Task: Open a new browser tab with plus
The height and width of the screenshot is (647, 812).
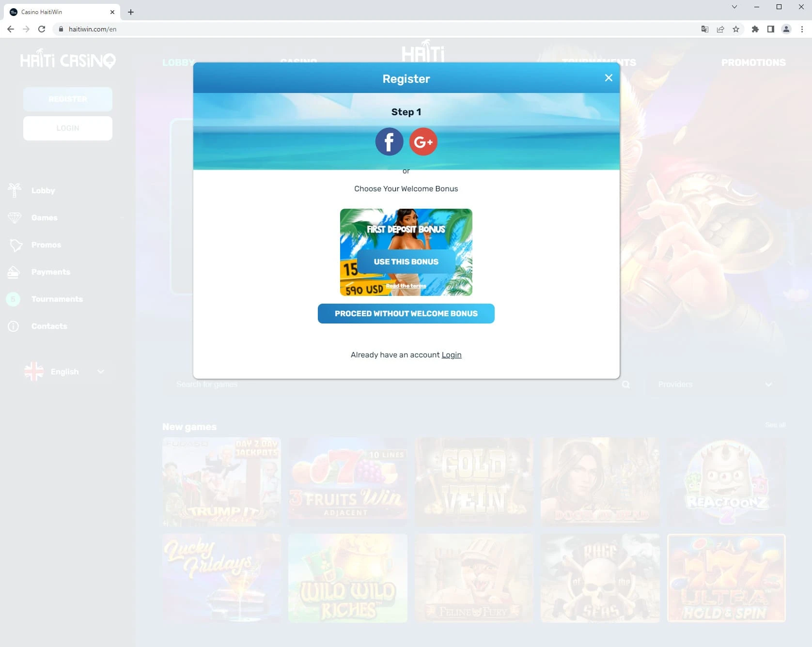Action: [x=131, y=12]
